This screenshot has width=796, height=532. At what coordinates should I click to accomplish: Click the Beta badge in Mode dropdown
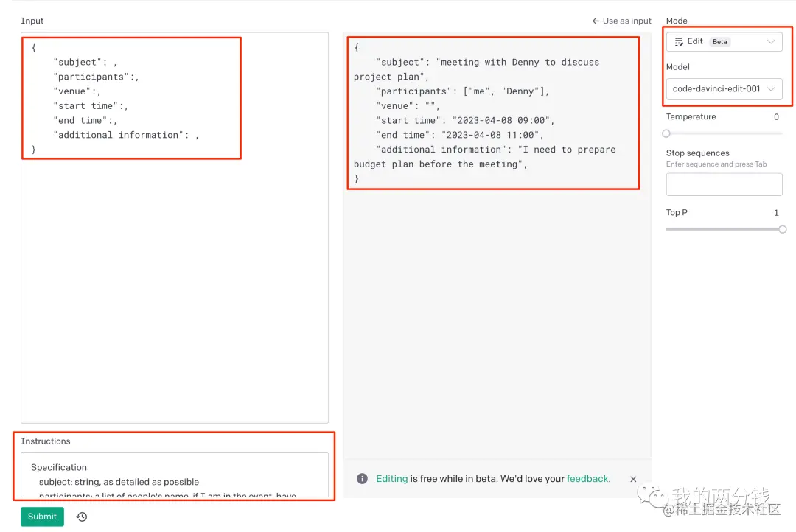pyautogui.click(x=719, y=41)
